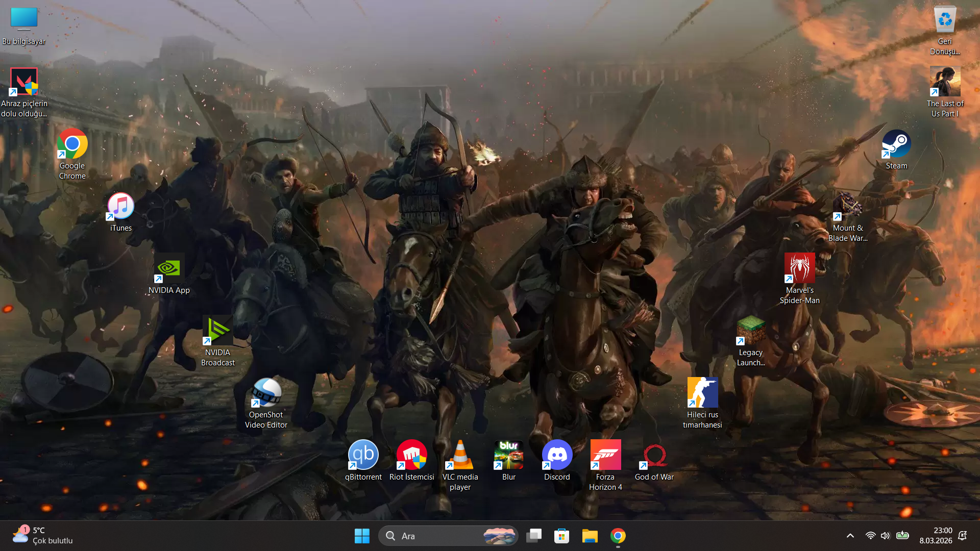Select the qBittorrent desktop shortcut

point(363,461)
